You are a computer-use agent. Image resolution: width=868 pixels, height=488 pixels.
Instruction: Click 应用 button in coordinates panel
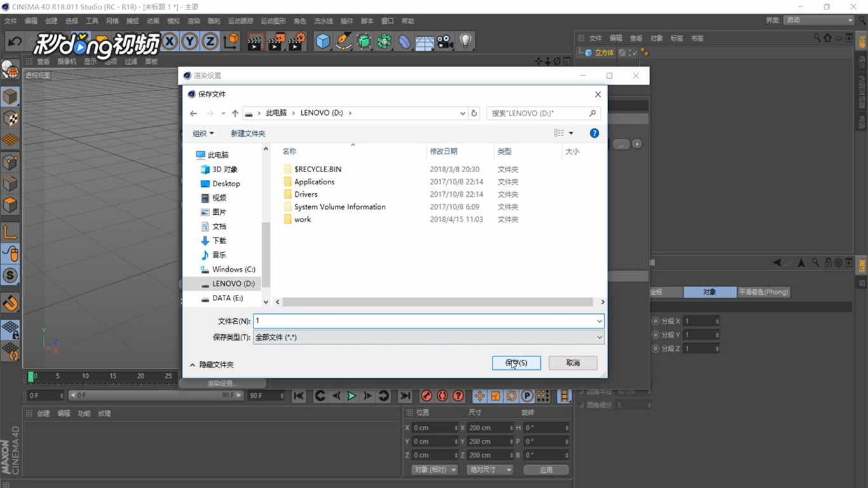[x=546, y=470]
